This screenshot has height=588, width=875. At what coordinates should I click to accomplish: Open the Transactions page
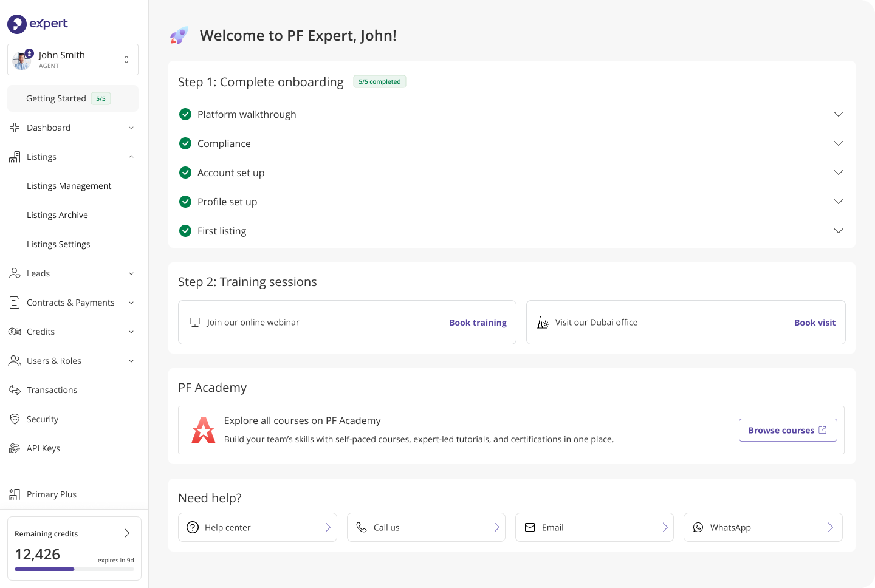[x=52, y=390]
